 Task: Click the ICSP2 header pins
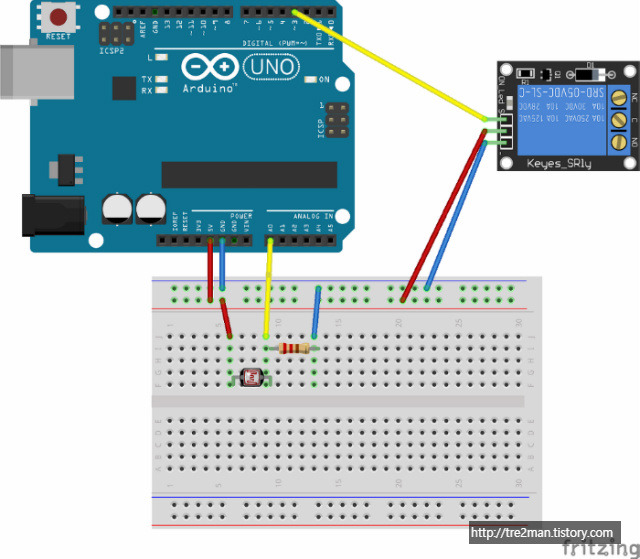(116, 34)
